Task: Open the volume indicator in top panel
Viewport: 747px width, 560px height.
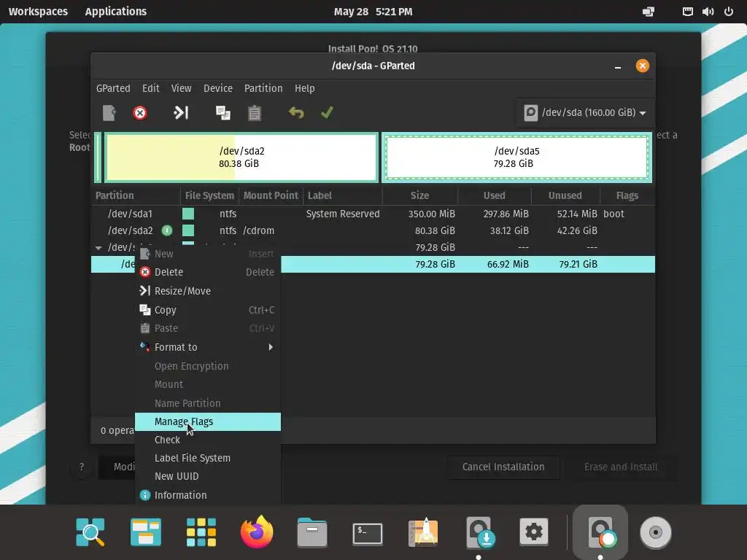Action: click(708, 12)
